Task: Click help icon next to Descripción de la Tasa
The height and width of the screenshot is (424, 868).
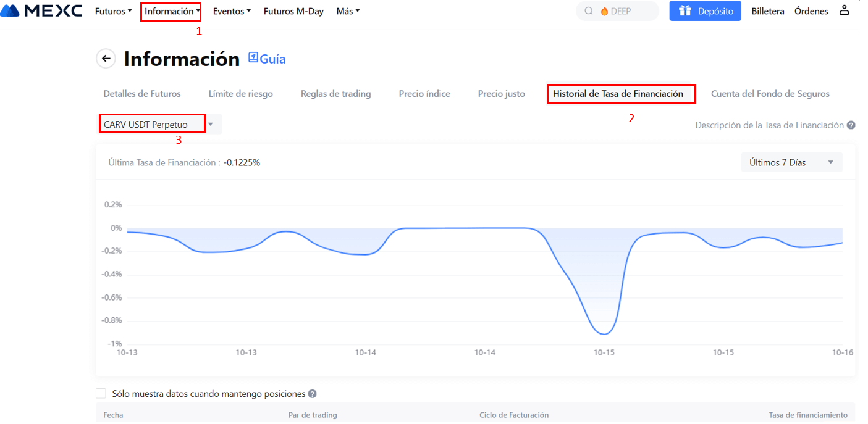Action: [851, 125]
